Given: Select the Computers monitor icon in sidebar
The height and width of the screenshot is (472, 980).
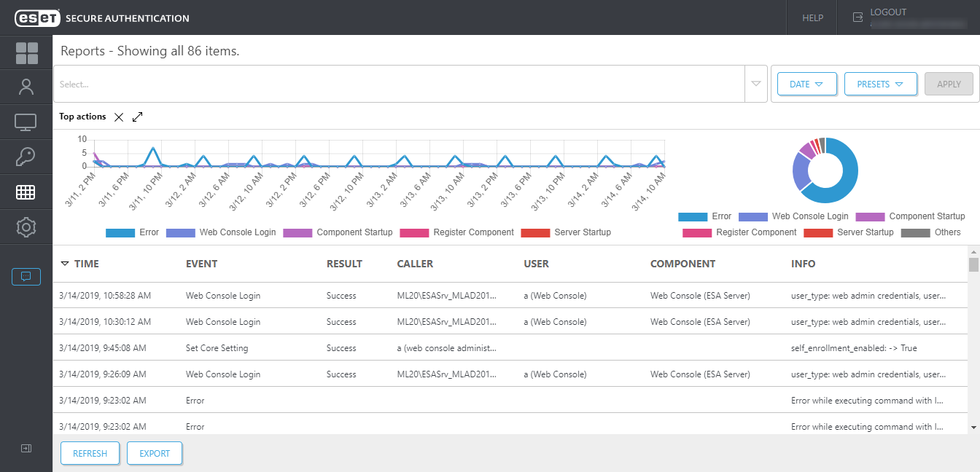Looking at the screenshot, I should [x=26, y=122].
